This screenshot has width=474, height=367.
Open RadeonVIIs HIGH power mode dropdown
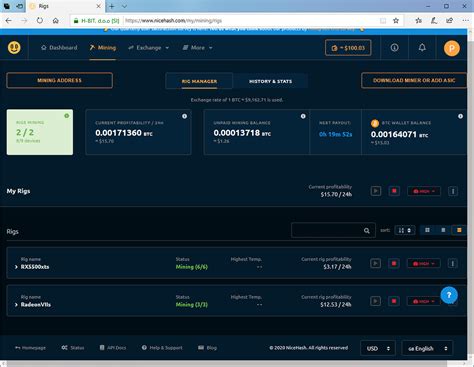click(x=423, y=301)
